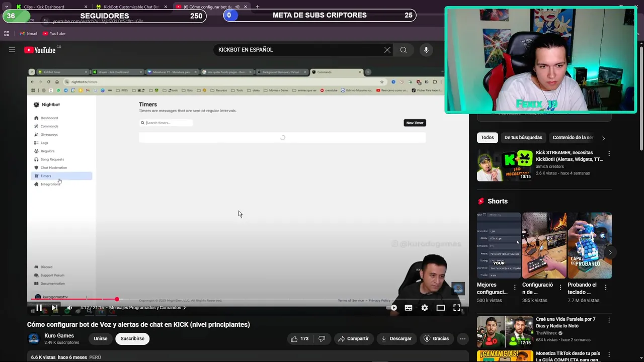This screenshot has width=644, height=362.
Task: Open more actions ellipsis below the video
Action: [x=462, y=339]
